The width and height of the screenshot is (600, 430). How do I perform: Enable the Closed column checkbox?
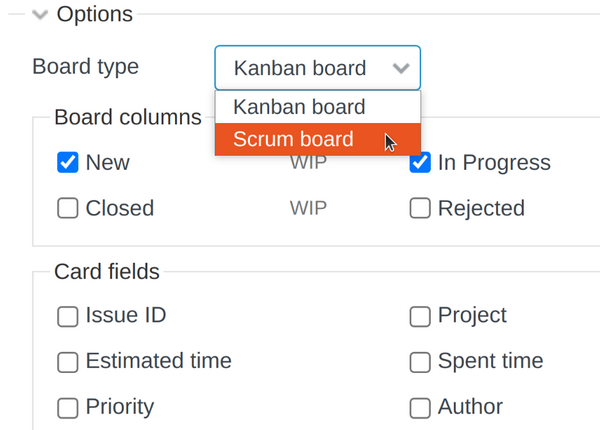coord(68,209)
